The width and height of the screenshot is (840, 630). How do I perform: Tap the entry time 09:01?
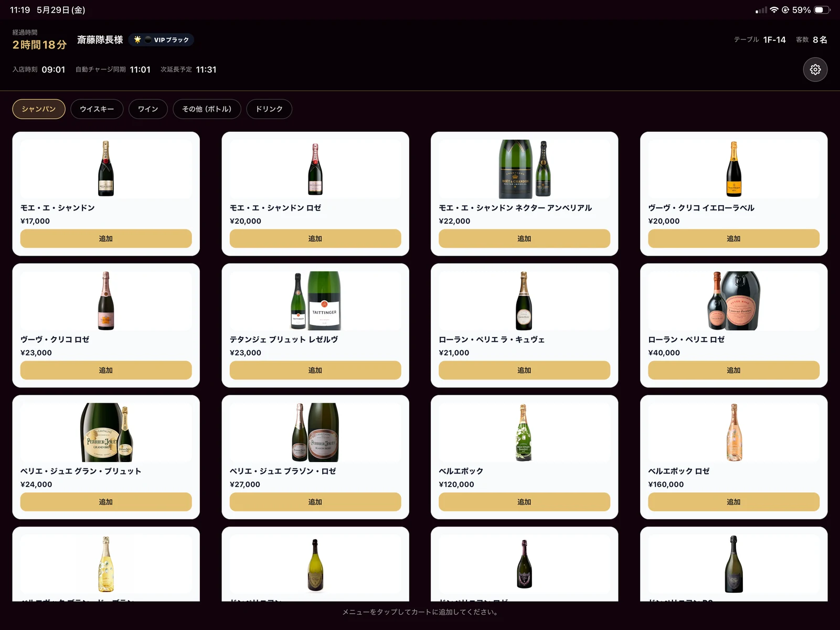coord(54,70)
